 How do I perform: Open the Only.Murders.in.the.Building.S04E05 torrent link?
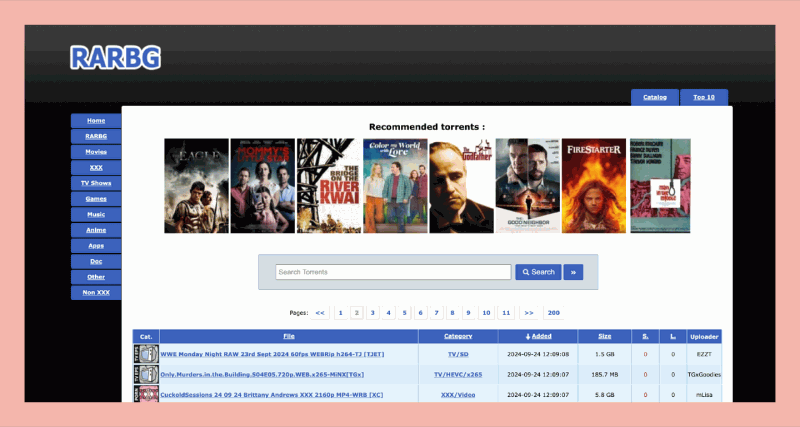point(262,374)
